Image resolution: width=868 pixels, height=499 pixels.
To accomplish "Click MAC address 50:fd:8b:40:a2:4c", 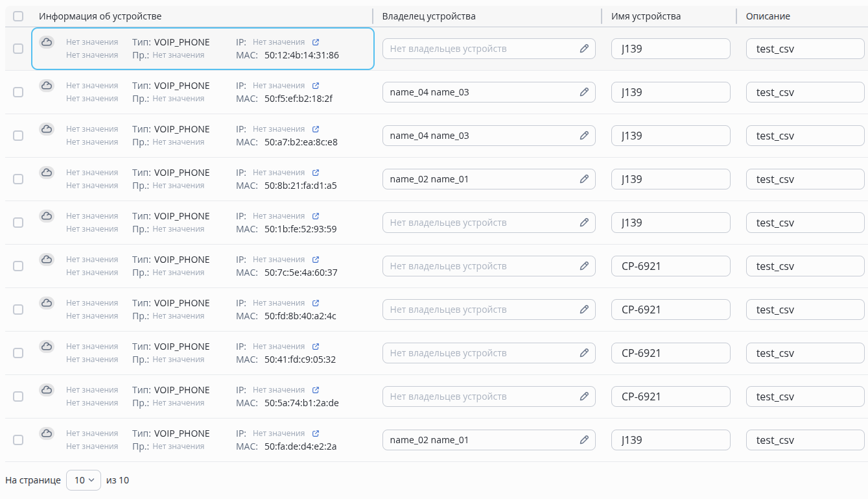I will [x=300, y=316].
